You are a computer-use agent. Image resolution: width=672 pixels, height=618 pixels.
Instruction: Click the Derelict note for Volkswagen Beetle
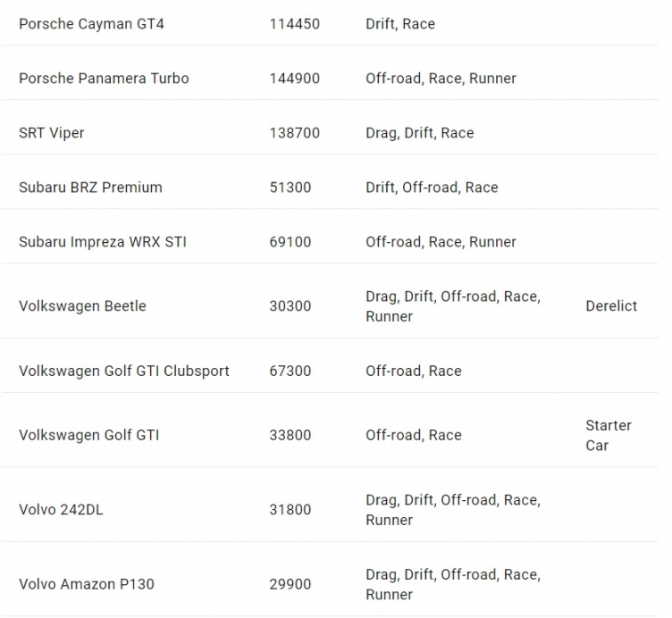(x=611, y=306)
